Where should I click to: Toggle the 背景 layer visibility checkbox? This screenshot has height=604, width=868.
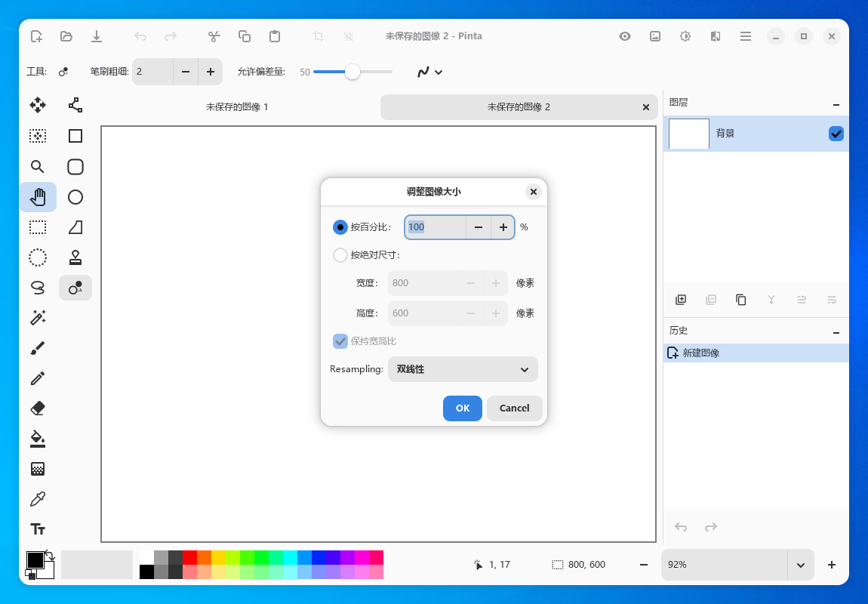click(x=836, y=134)
